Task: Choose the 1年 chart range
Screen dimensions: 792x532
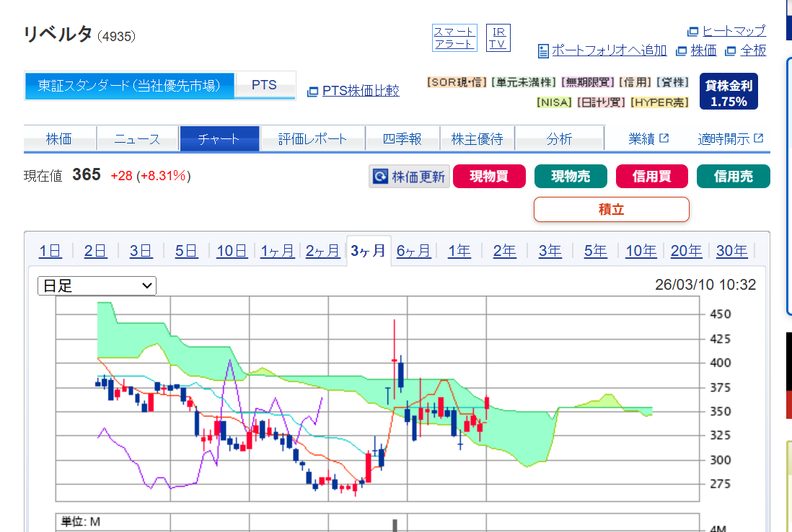Action: [x=459, y=251]
